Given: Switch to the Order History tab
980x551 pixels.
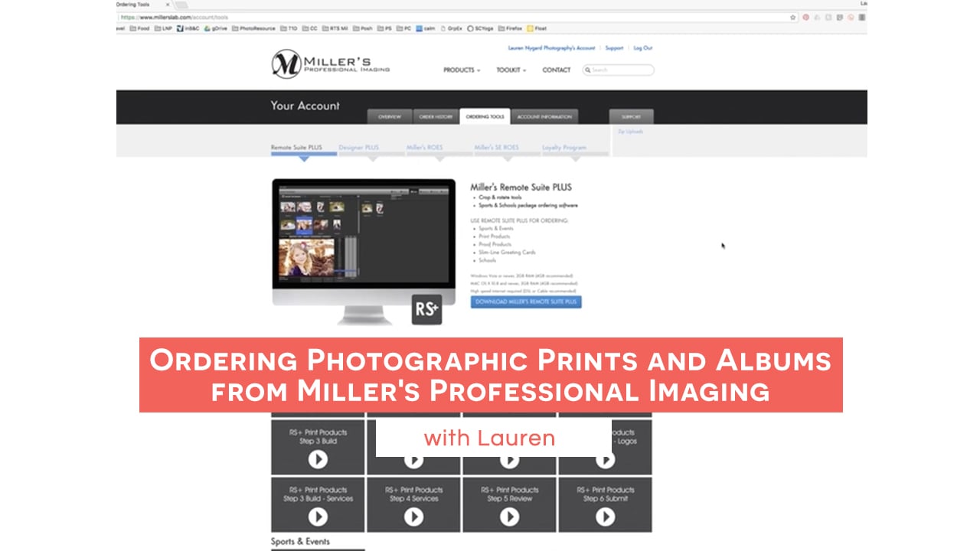Looking at the screenshot, I should click(x=436, y=116).
